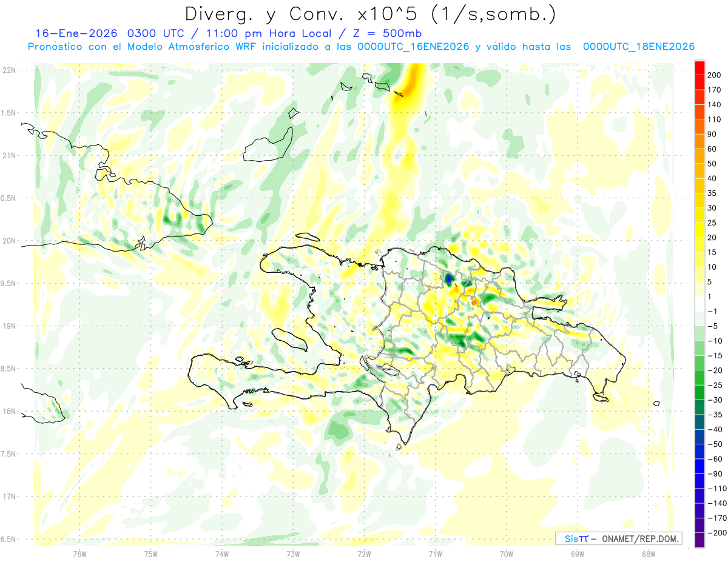Screen dimensions: 728x562
Task: Click color scale value '-110'
Action: pos(718,488)
